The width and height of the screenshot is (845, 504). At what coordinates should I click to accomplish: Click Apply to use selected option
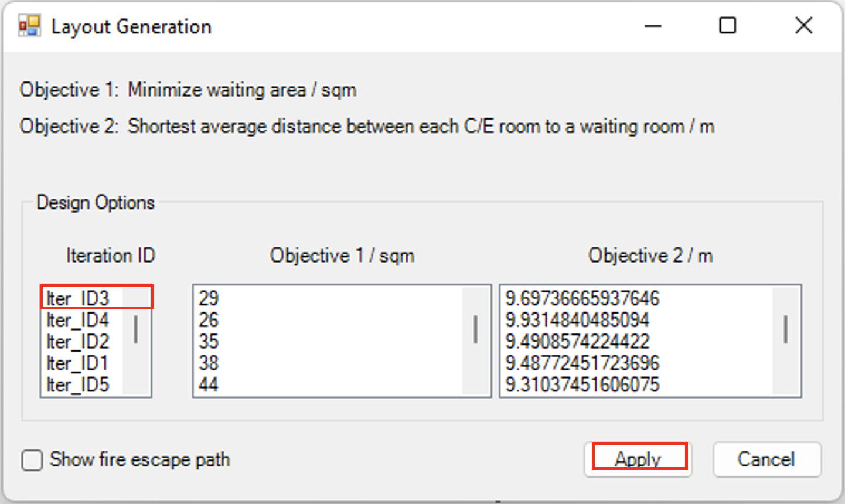pos(638,459)
